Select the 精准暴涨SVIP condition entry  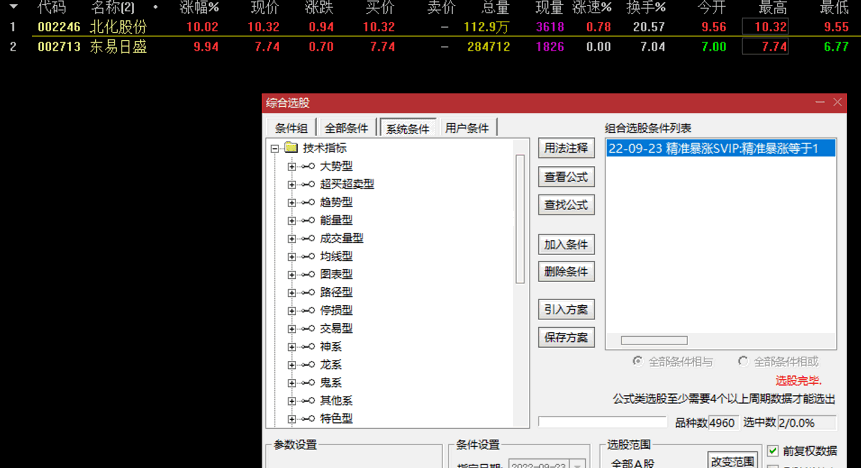[x=720, y=148]
